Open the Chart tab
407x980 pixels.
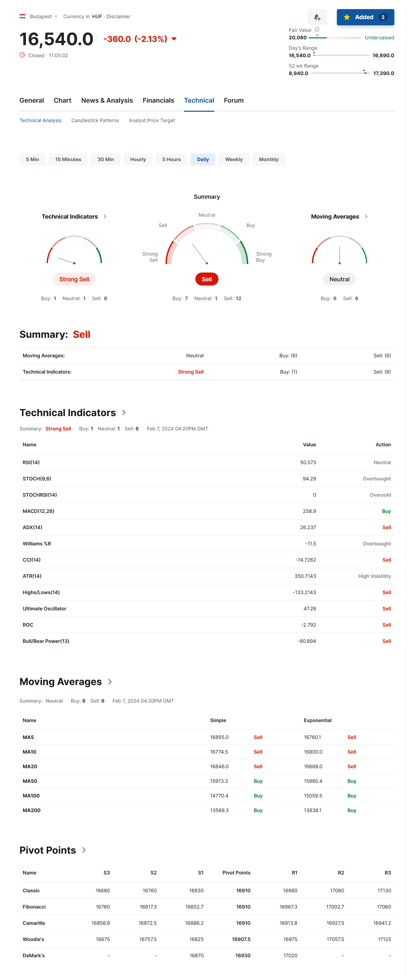click(x=62, y=100)
